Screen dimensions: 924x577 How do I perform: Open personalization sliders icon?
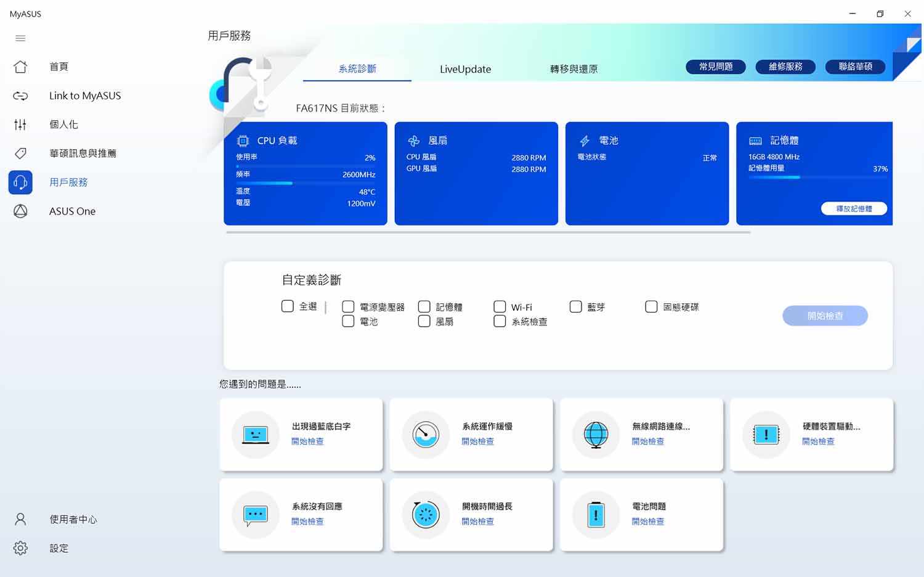click(20, 125)
